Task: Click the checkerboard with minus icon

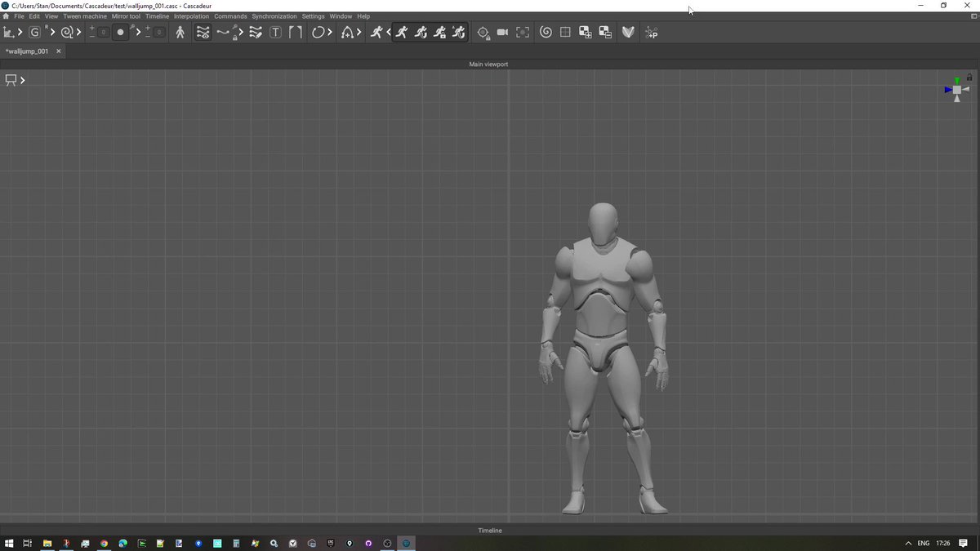Action: (x=605, y=33)
